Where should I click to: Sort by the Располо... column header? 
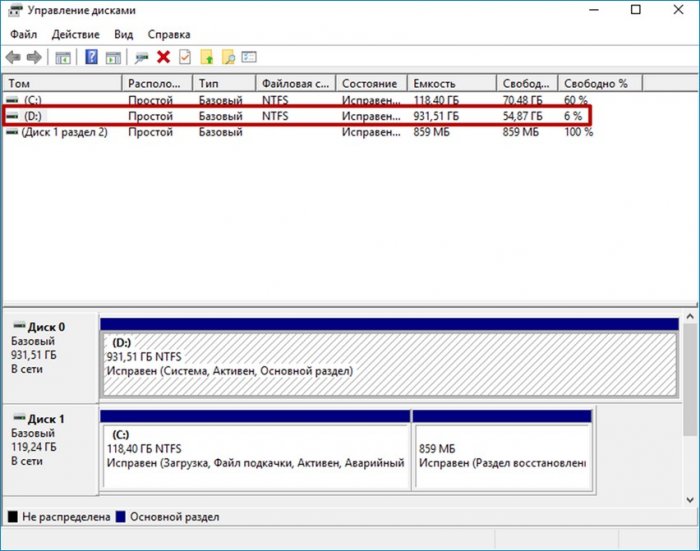pos(157,83)
